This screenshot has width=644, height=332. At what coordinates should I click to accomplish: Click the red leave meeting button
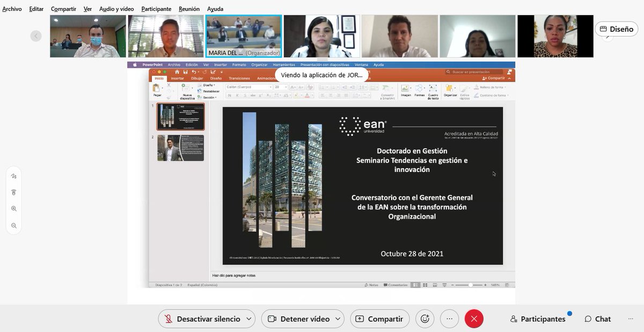474,319
